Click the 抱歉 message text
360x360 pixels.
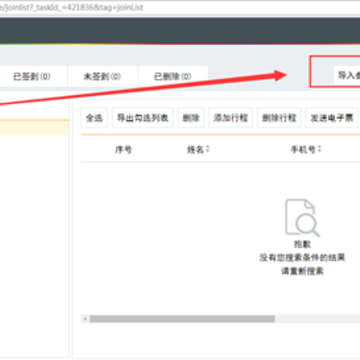(302, 244)
